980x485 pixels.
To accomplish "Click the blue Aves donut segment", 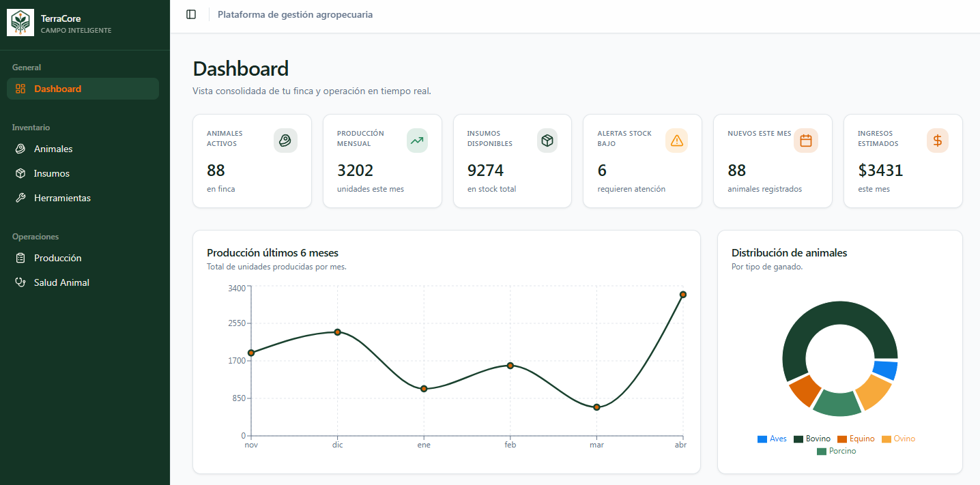I will coord(885,370).
